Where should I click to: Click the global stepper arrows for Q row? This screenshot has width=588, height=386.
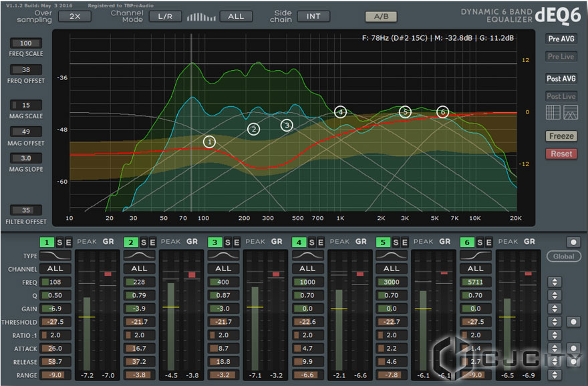point(555,295)
